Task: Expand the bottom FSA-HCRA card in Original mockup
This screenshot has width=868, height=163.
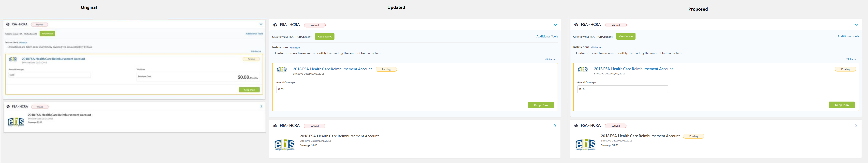Action: click(261, 106)
